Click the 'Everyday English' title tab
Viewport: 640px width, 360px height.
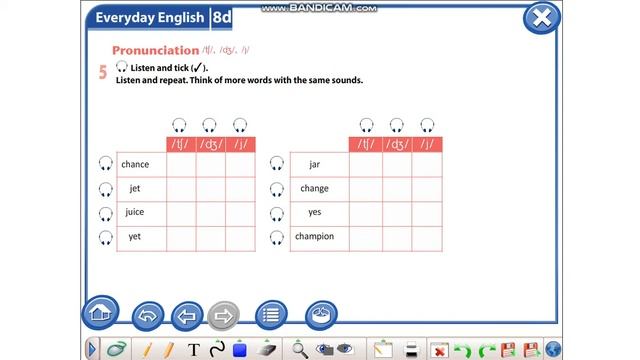(x=149, y=18)
